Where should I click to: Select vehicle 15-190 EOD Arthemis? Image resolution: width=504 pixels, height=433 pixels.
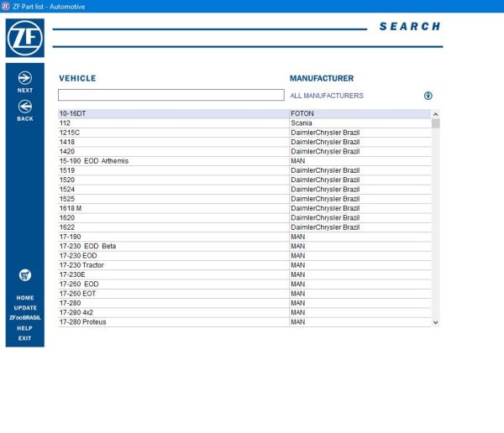(244, 161)
